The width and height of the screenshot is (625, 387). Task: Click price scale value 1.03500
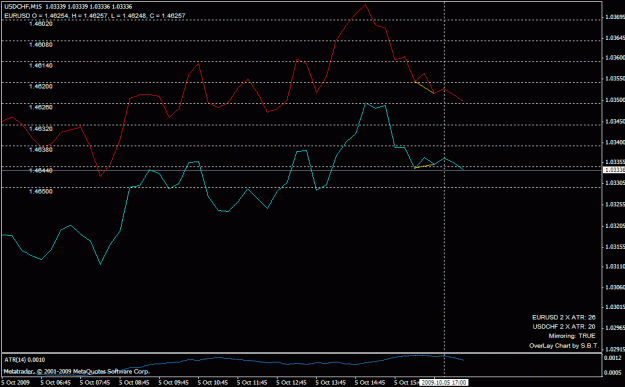tap(615, 100)
